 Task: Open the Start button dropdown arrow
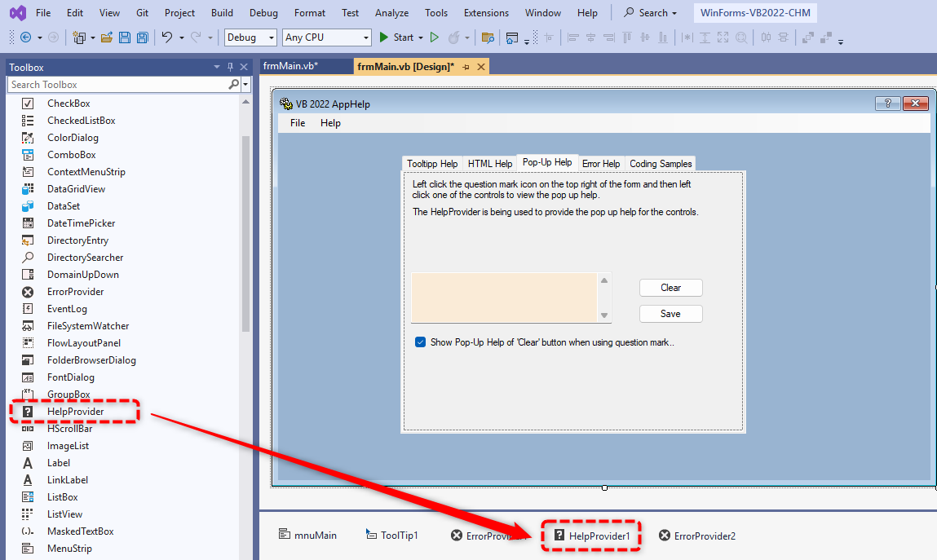coord(419,37)
